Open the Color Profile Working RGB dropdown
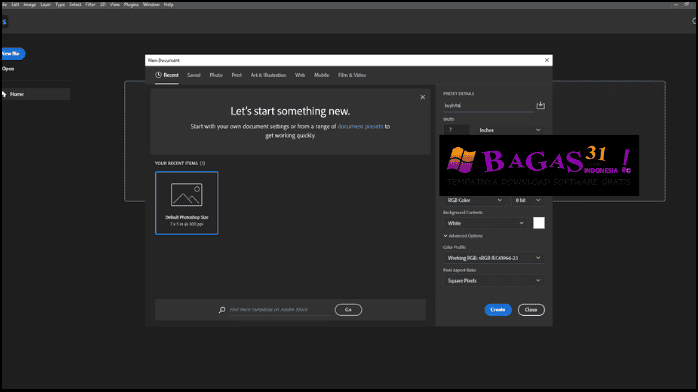 tap(494, 258)
